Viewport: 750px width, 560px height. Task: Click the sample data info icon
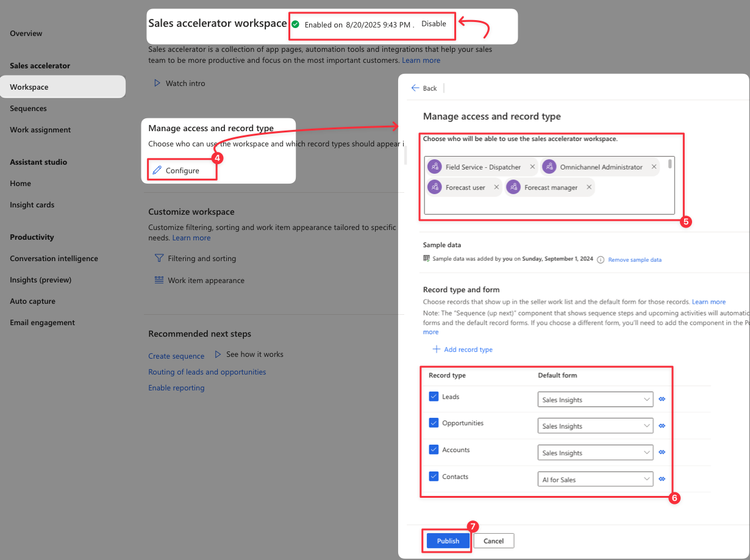pyautogui.click(x=601, y=260)
